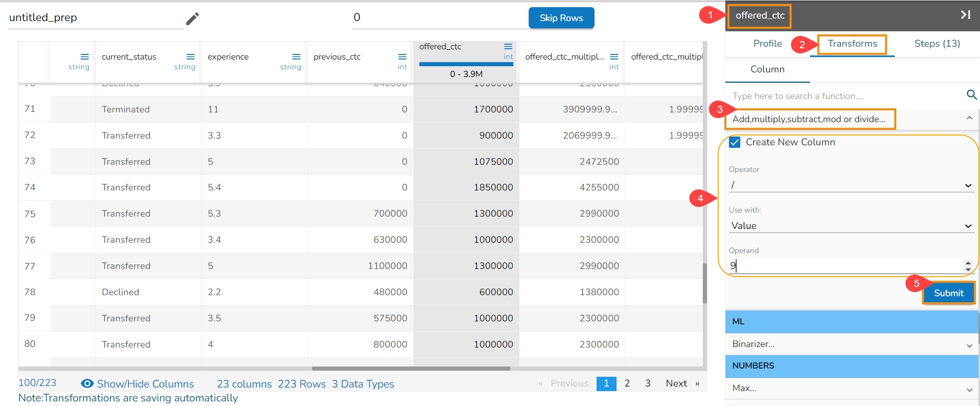Click the horizontal scrollbar under the table
Viewport: 980px width, 406px height.
411,368
